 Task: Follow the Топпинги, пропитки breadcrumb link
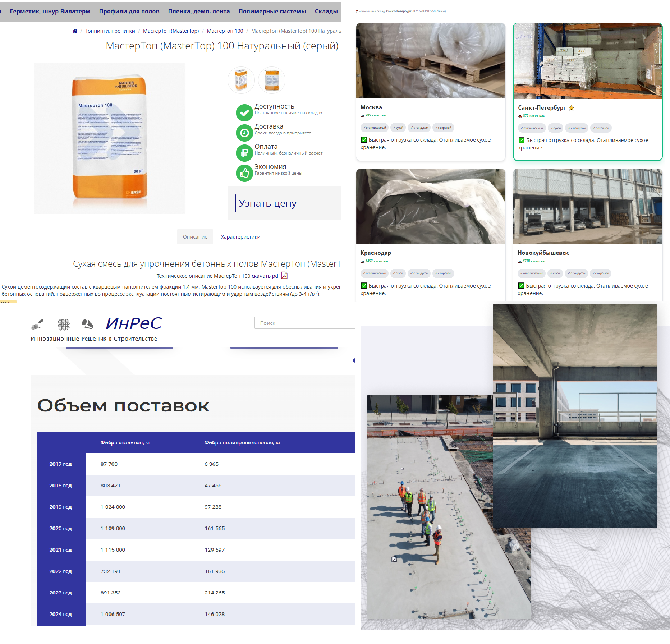tap(110, 31)
